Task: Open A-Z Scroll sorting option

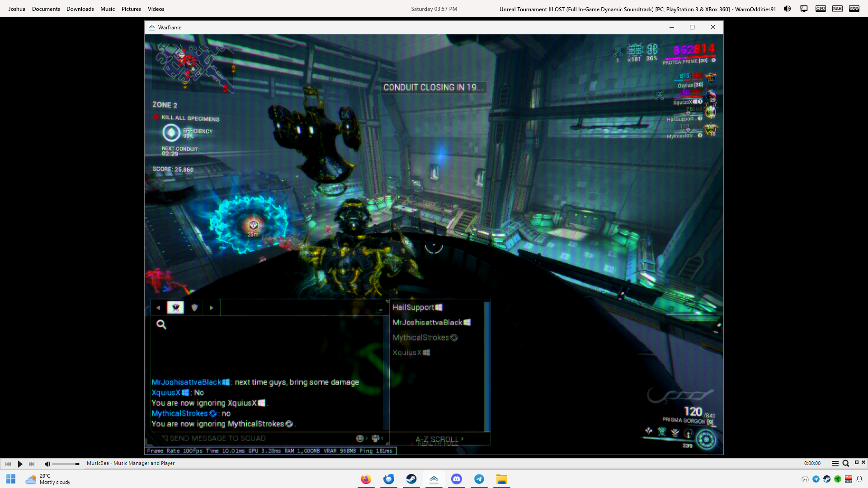Action: click(439, 439)
